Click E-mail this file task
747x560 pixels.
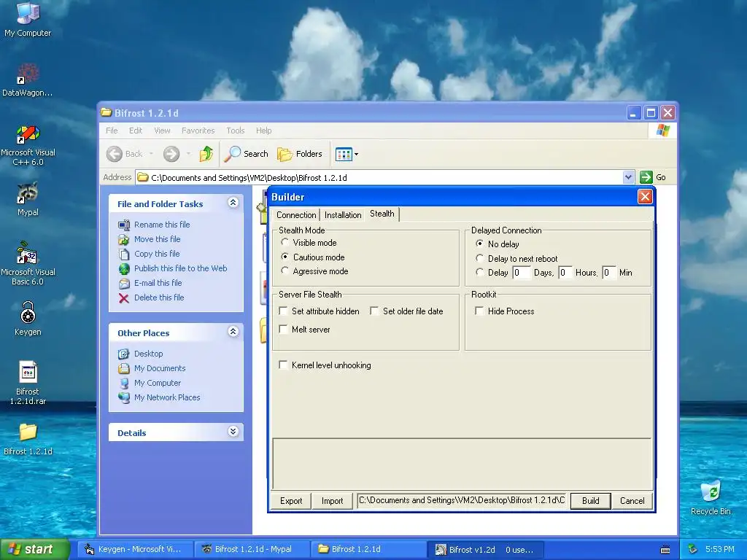tap(158, 283)
